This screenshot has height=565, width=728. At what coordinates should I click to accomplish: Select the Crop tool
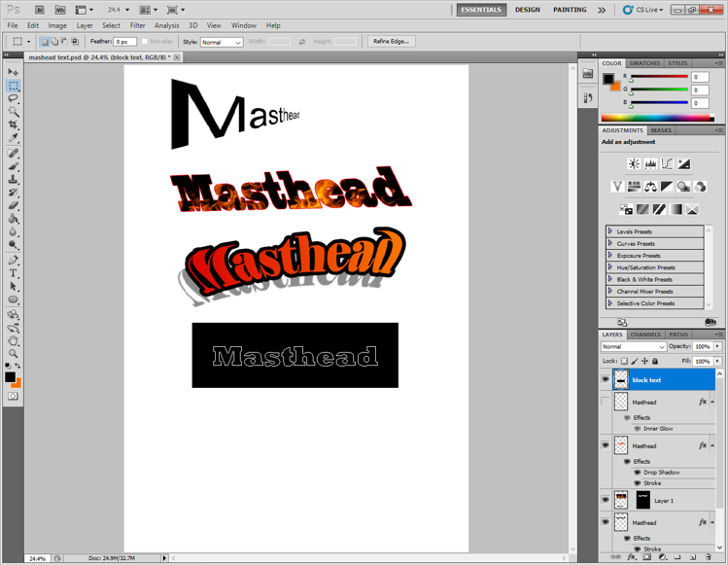[x=13, y=124]
